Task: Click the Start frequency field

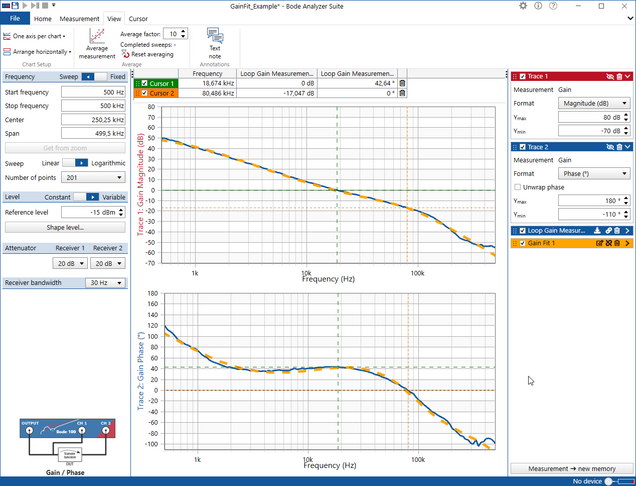Action: pyautogui.click(x=93, y=92)
